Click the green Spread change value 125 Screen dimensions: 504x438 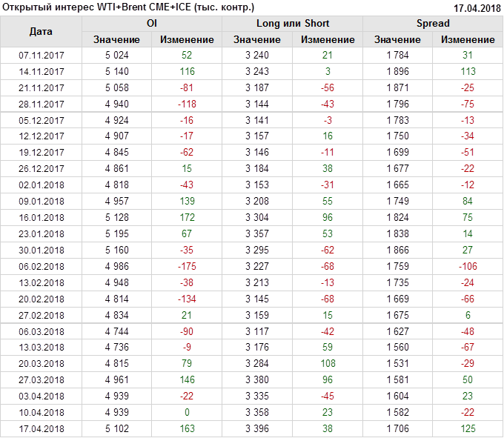coord(467,428)
